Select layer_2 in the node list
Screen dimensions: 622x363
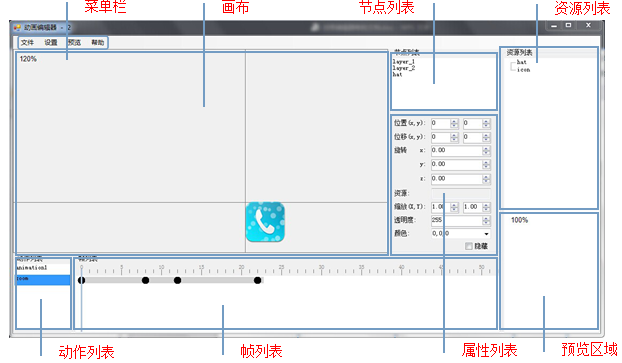point(404,68)
